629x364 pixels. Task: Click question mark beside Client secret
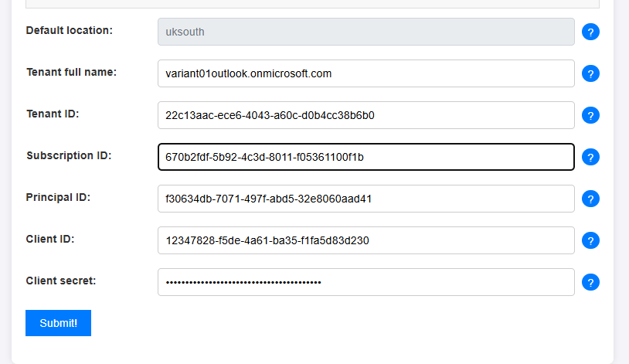tap(590, 283)
